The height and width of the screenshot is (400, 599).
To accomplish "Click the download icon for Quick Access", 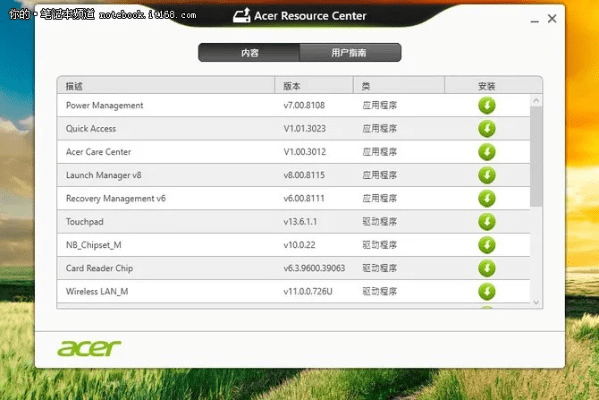I will pyautogui.click(x=487, y=129).
